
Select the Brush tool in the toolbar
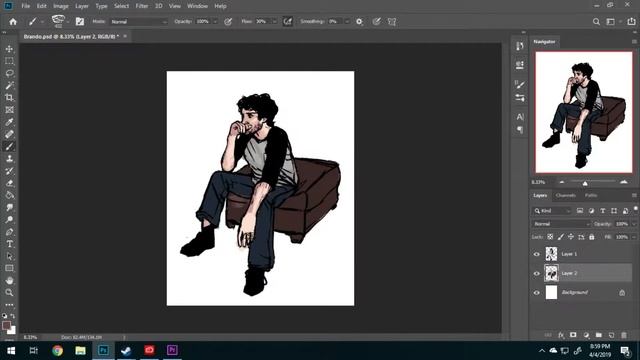(9, 147)
